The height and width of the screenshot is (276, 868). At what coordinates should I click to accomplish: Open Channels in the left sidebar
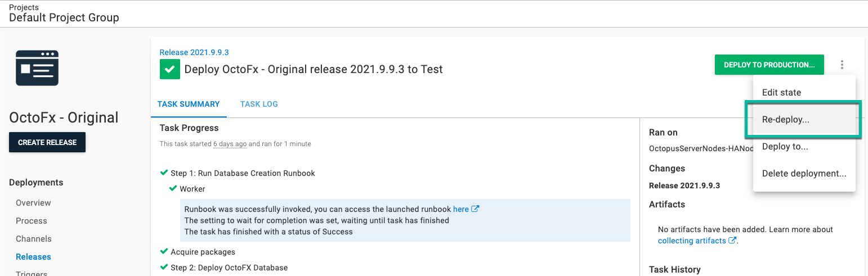pos(34,239)
